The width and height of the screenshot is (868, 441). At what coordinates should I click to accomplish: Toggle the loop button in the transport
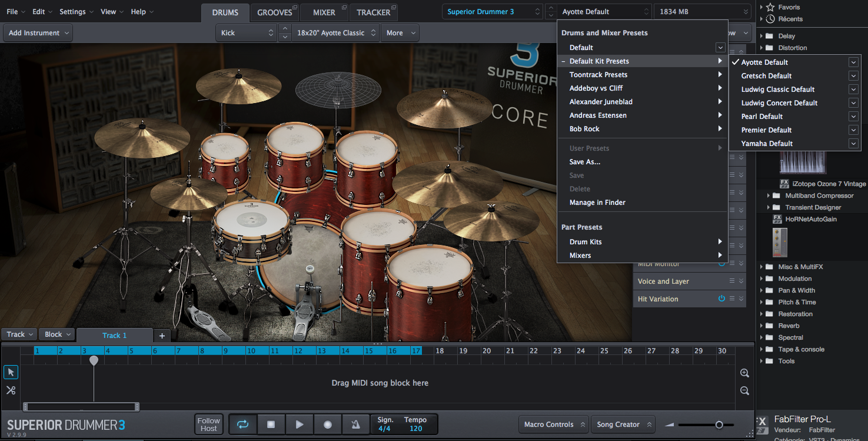point(242,424)
